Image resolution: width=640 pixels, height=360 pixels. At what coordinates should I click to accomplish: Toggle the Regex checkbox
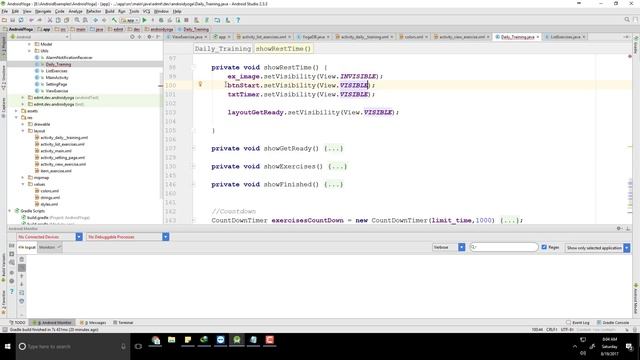pyautogui.click(x=544, y=247)
